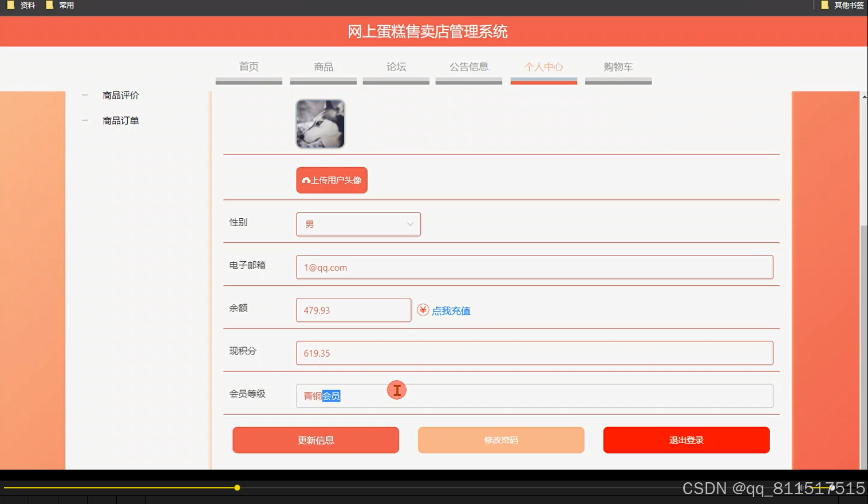Click the 其他书签 bookmark icon
The width and height of the screenshot is (868, 504).
[x=825, y=5]
